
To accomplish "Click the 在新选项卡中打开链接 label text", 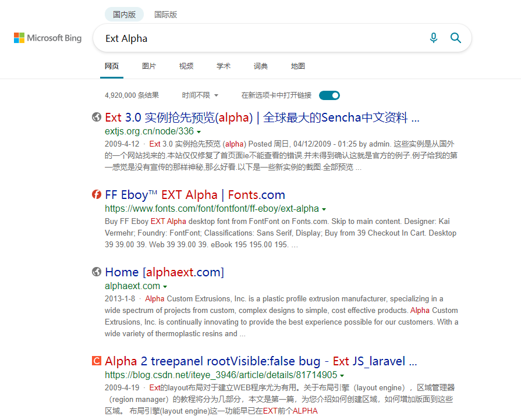I will click(x=277, y=95).
